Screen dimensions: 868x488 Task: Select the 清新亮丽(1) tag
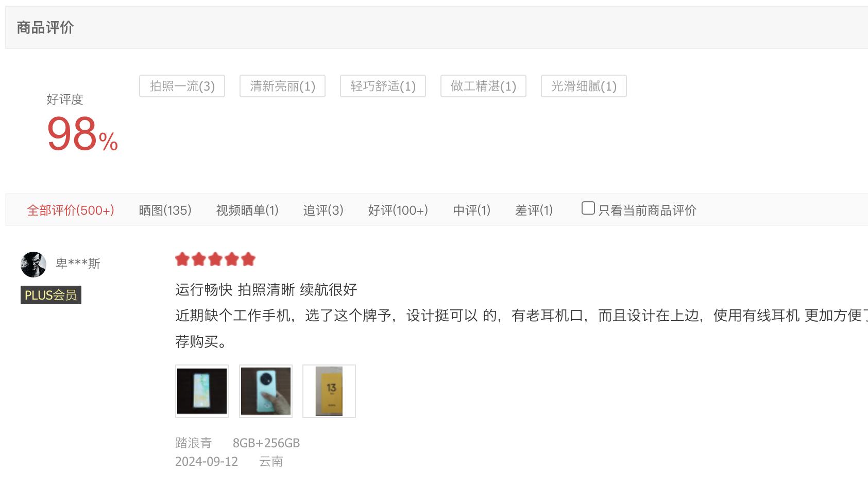coord(282,86)
